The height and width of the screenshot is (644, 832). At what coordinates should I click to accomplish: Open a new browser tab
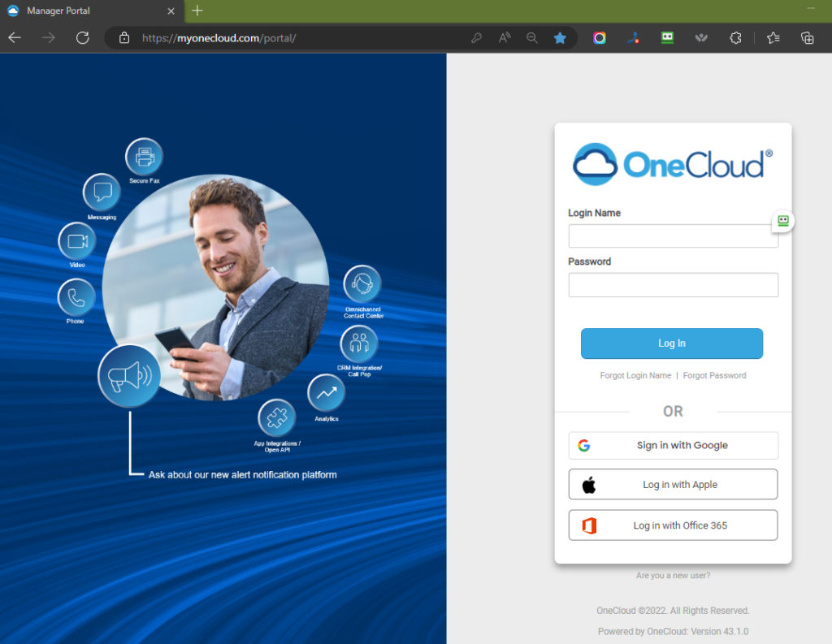tap(197, 11)
